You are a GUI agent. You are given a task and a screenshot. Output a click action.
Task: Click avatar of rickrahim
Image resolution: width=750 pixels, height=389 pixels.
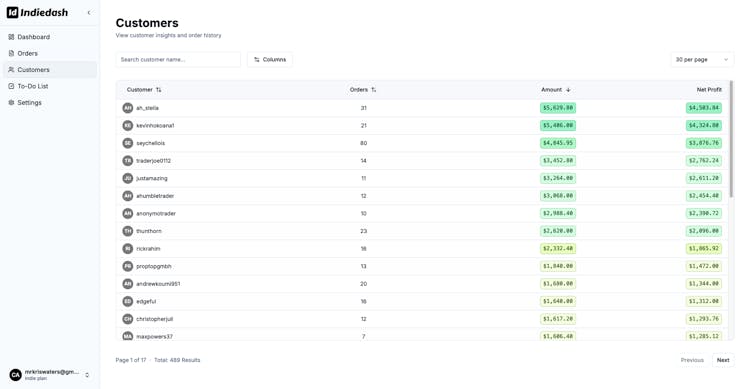pos(128,249)
